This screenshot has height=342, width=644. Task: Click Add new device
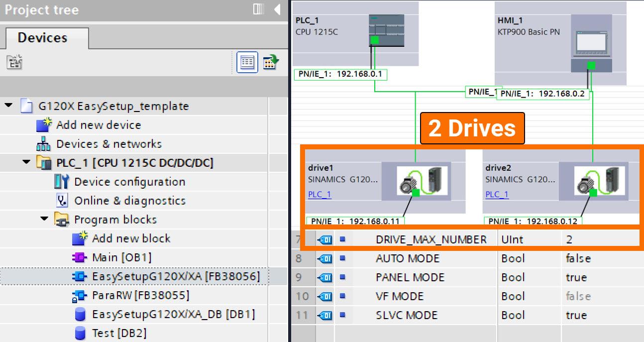tap(99, 125)
